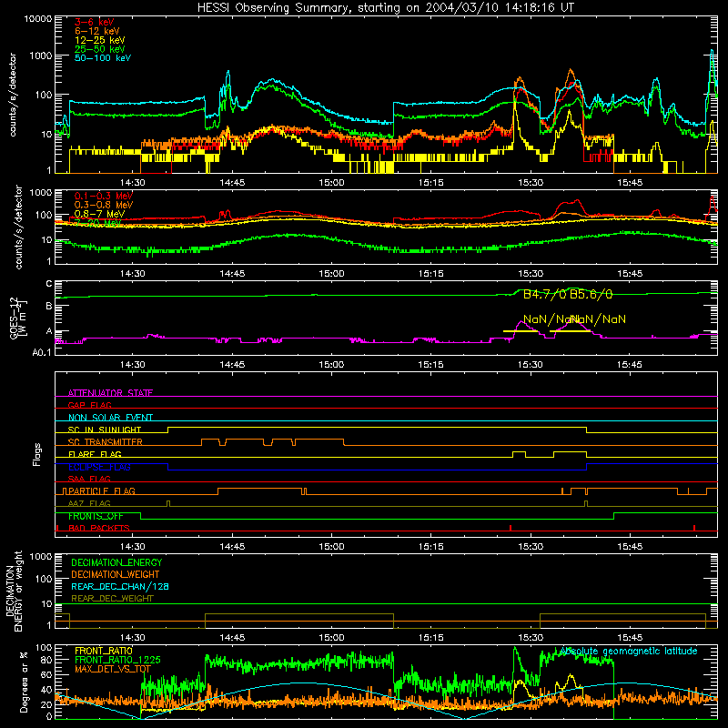Click the REAR_DEC_WEIGHT legend label

point(112,599)
